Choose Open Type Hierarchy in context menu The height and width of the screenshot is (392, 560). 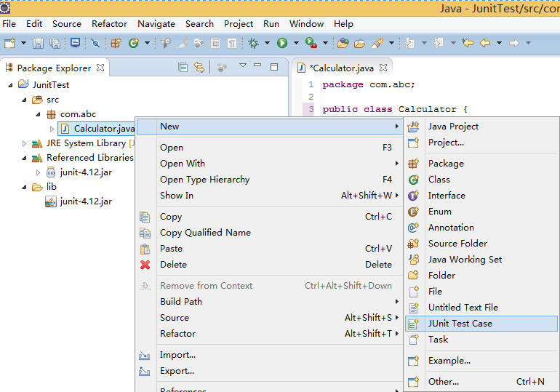(x=270, y=180)
